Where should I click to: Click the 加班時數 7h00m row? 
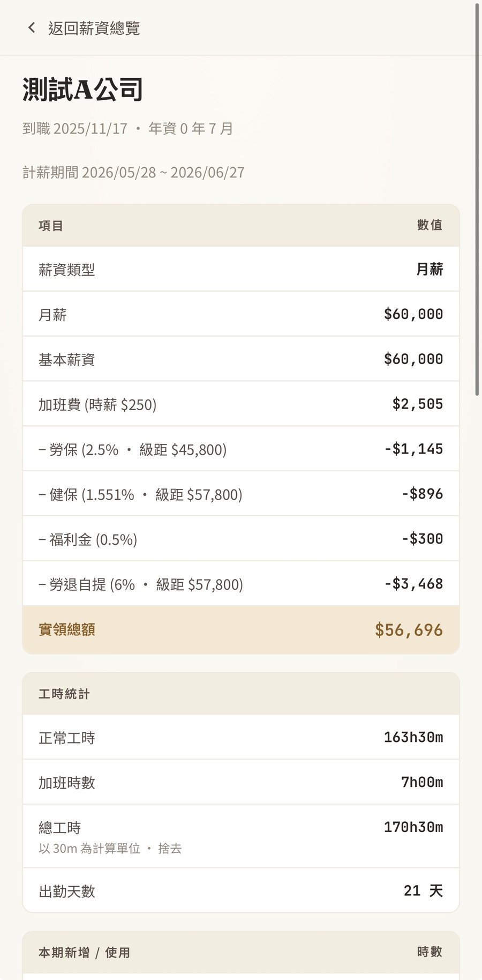coord(241,782)
